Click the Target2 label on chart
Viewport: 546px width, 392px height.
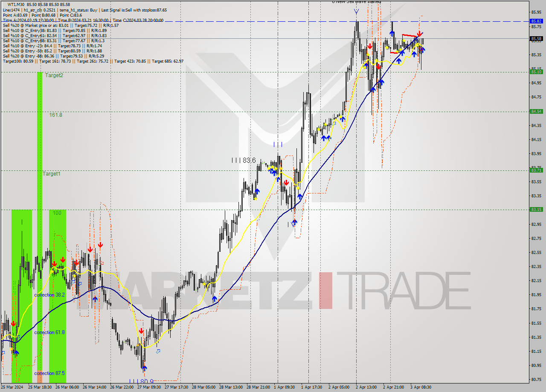tap(54, 75)
